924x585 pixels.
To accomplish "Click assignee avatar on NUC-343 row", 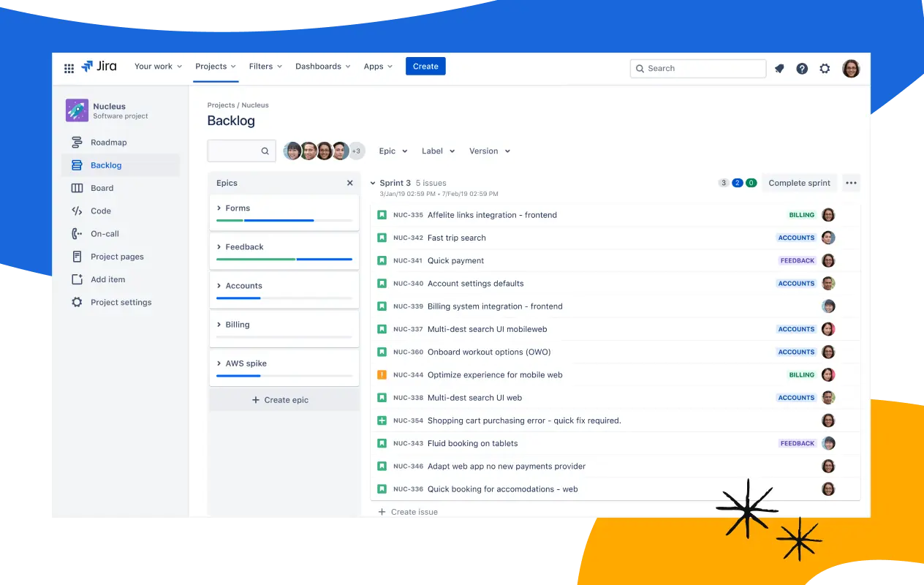I will 828,443.
